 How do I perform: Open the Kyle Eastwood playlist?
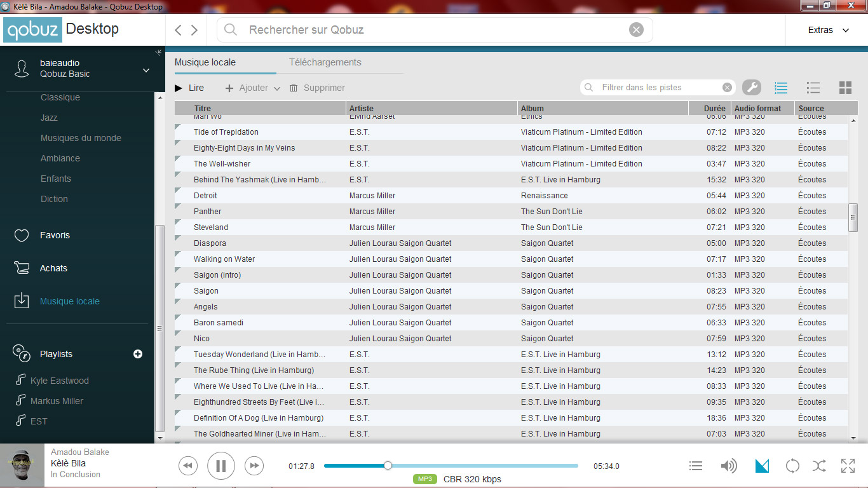pyautogui.click(x=60, y=381)
